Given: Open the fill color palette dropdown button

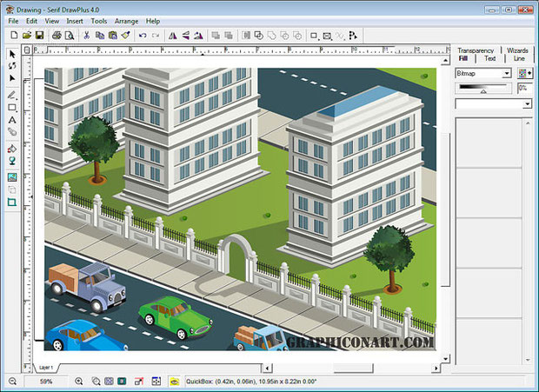Looking at the screenshot, I should tap(525, 73).
